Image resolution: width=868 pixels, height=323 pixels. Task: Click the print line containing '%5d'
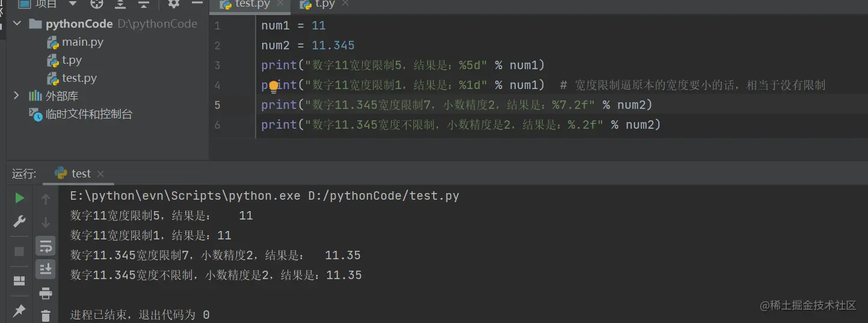(403, 66)
